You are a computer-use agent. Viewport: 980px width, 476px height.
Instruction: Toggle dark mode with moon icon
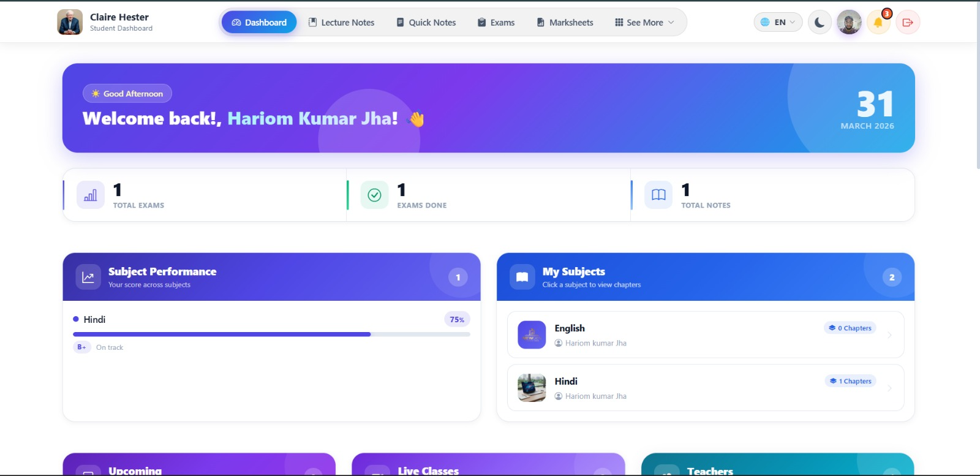pyautogui.click(x=820, y=23)
